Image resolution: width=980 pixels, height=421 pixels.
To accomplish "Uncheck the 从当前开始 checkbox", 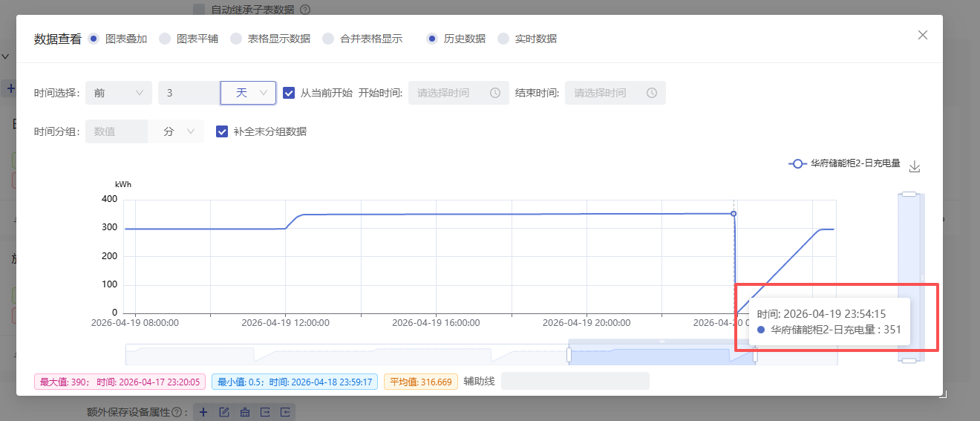I will [290, 93].
